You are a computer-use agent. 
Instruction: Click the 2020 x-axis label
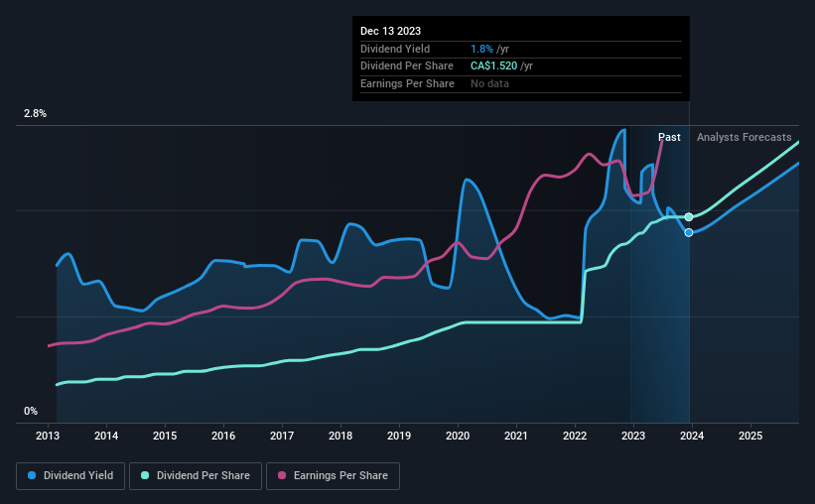pyautogui.click(x=458, y=436)
